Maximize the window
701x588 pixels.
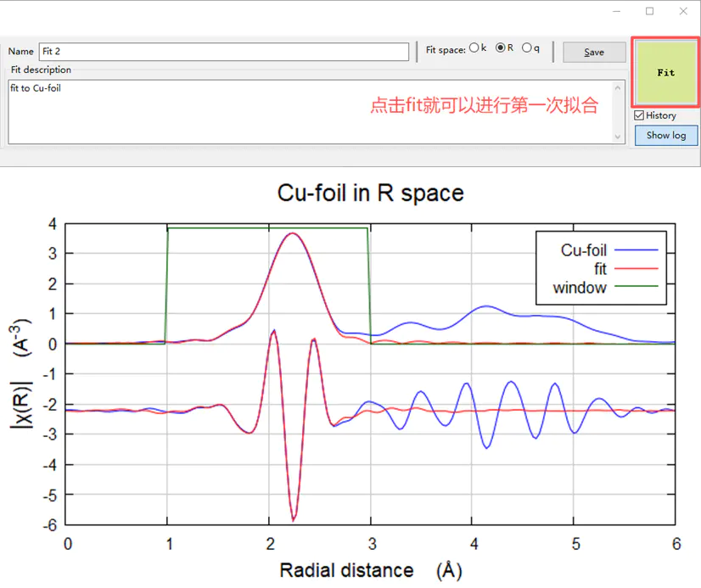(649, 11)
